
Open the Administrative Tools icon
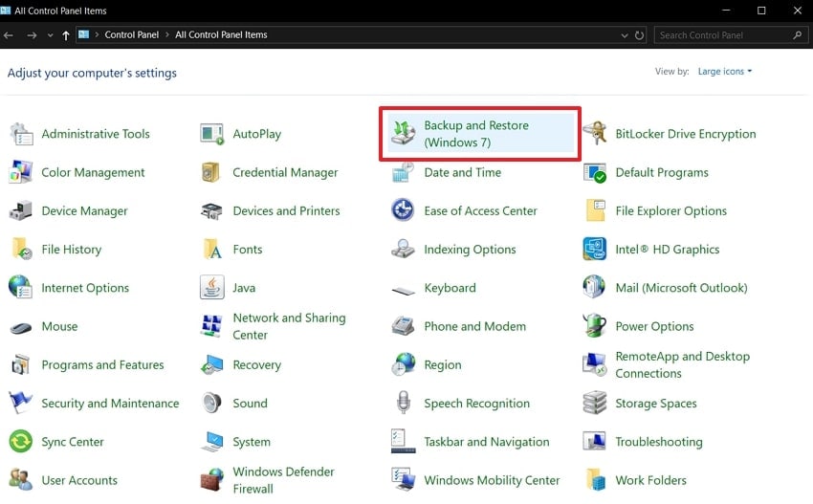coord(21,134)
